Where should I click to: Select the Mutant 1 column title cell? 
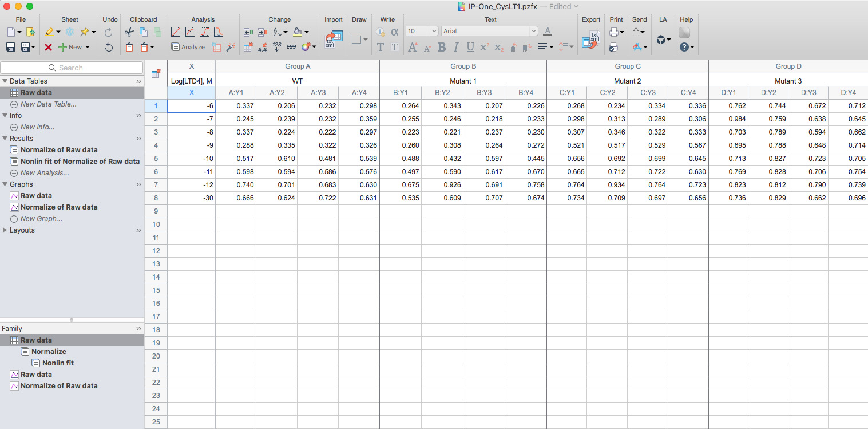click(x=463, y=81)
